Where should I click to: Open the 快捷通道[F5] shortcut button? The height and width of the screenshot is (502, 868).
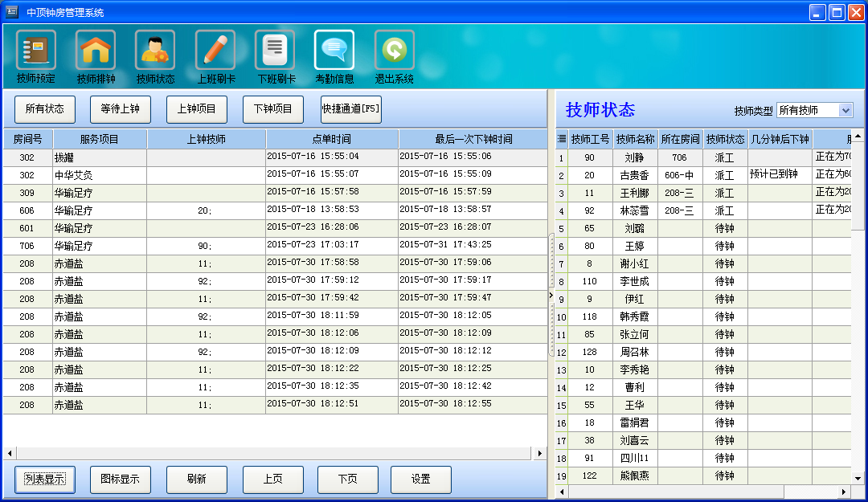point(351,109)
